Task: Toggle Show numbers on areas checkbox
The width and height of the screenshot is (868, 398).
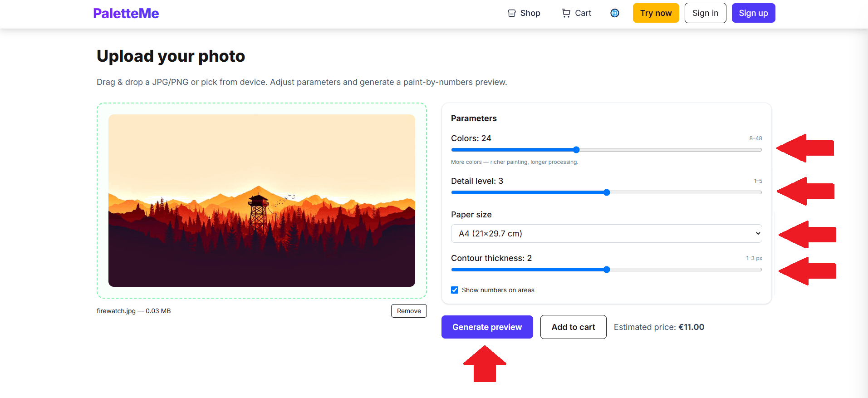Action: pos(455,290)
